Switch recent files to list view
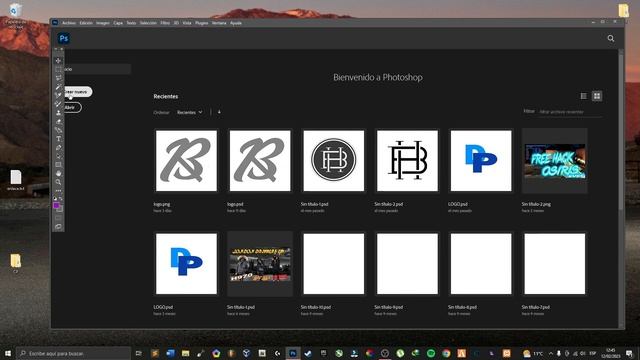The image size is (640, 360). click(584, 96)
